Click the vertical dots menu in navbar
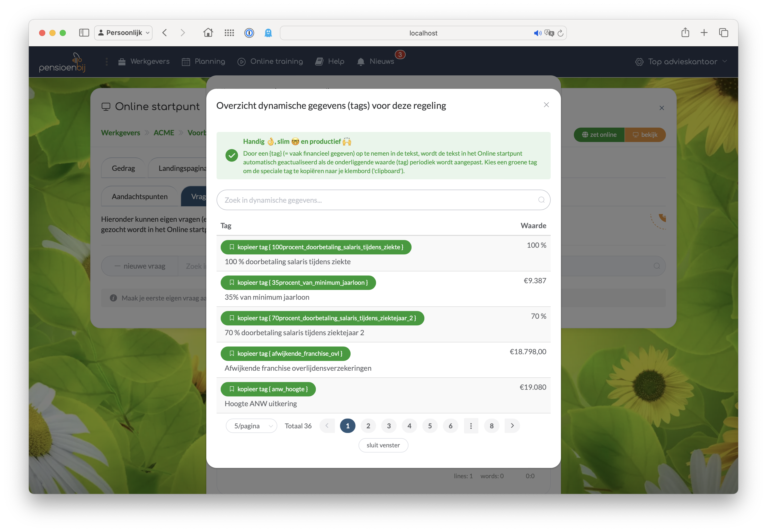 tap(107, 62)
